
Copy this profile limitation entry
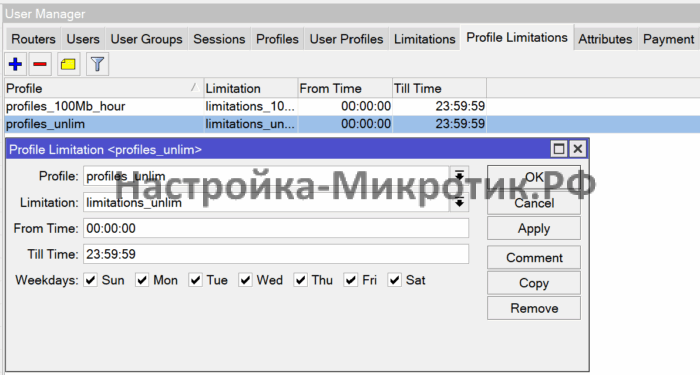pyautogui.click(x=534, y=283)
